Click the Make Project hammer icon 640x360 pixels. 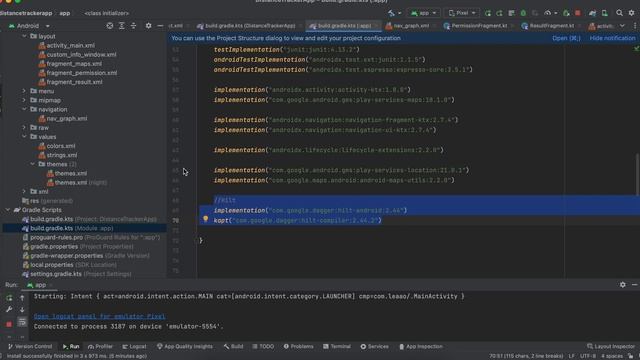[391, 13]
